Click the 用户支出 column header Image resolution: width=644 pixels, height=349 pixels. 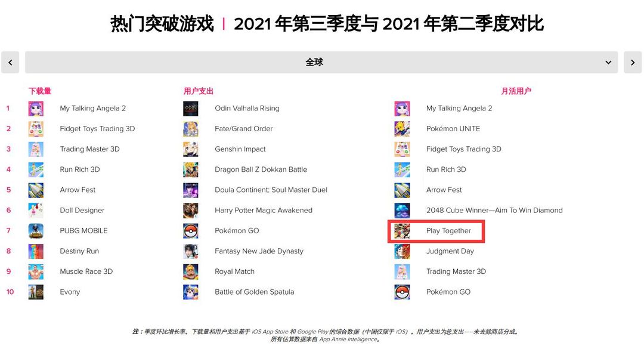tap(199, 91)
